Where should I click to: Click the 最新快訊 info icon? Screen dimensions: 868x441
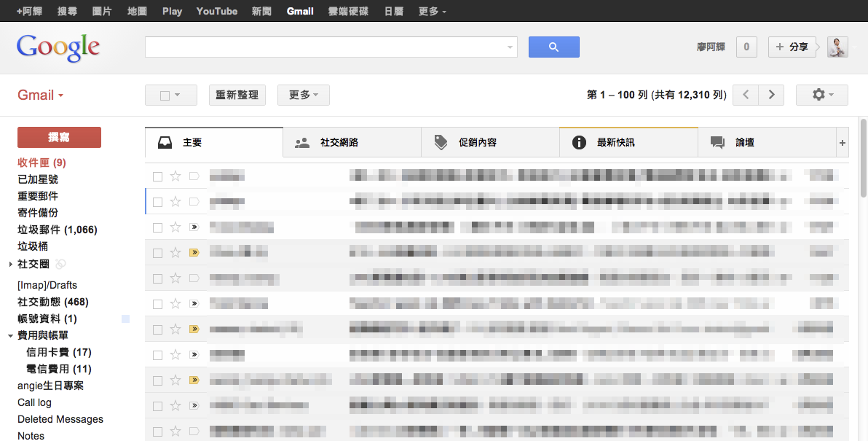pyautogui.click(x=579, y=142)
